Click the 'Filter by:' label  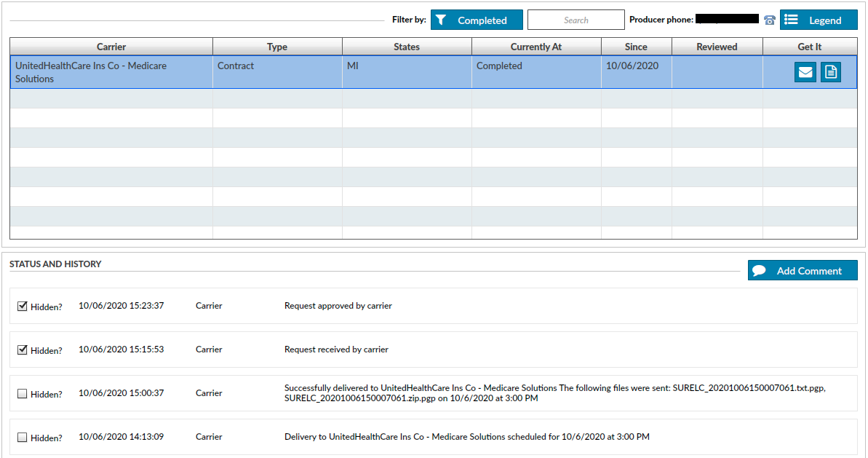(409, 20)
